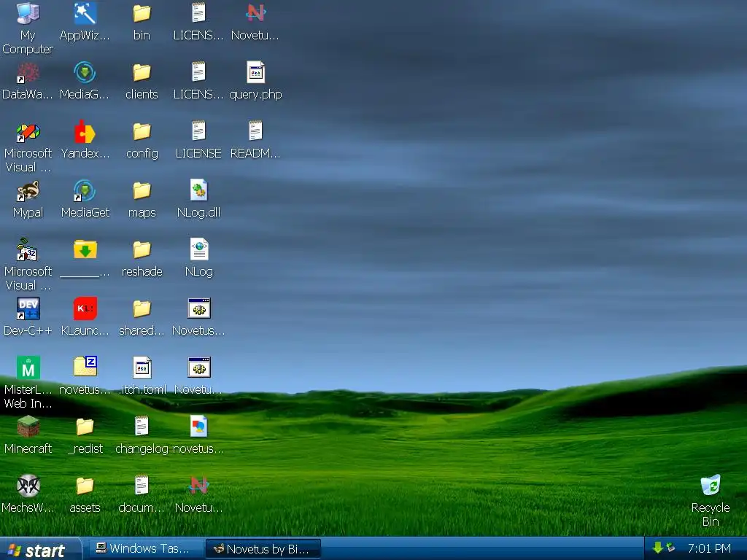The width and height of the screenshot is (747, 560).
Task: Select Microsoft Visual icon with colorful infinity logo
Action: pyautogui.click(x=28, y=131)
